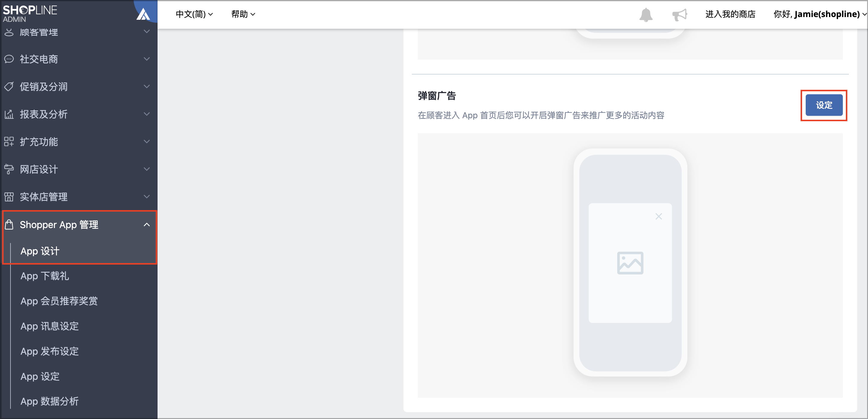Screen dimensions: 868x419
Task: Expand the 促销及分润 menu chevron
Action: pos(146,86)
